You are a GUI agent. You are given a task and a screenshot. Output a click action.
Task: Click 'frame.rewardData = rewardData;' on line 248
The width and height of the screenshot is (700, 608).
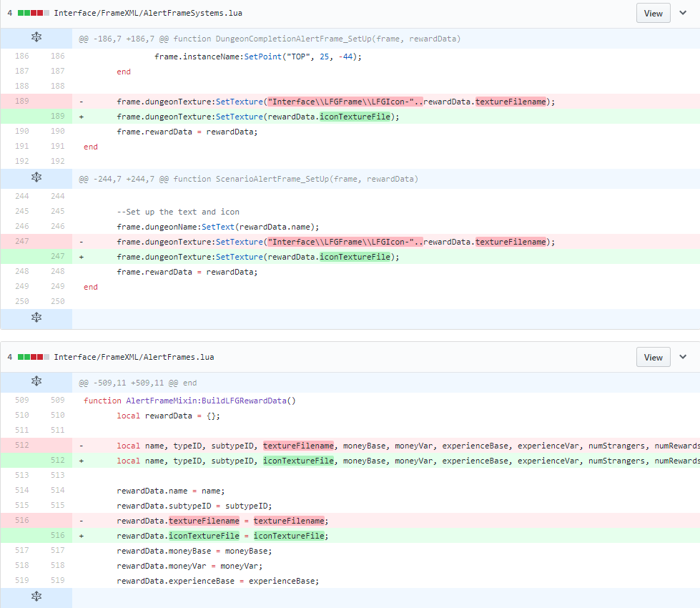pos(187,272)
